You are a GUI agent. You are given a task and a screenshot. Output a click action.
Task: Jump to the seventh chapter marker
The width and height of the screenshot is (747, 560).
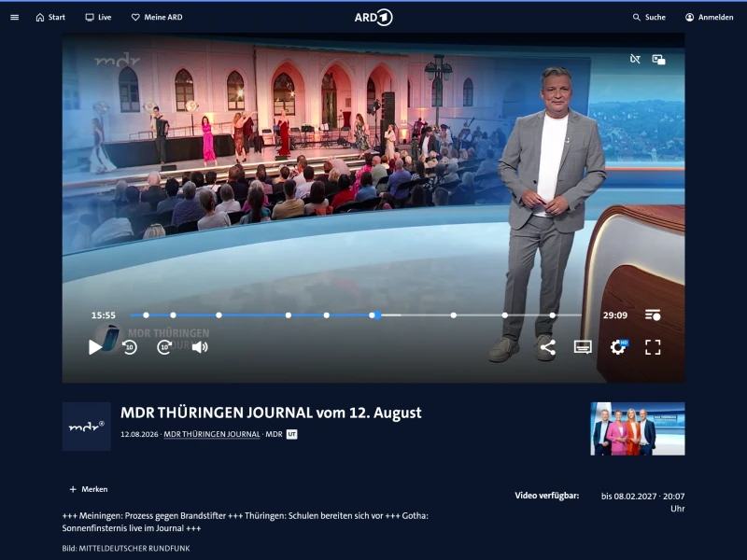454,315
